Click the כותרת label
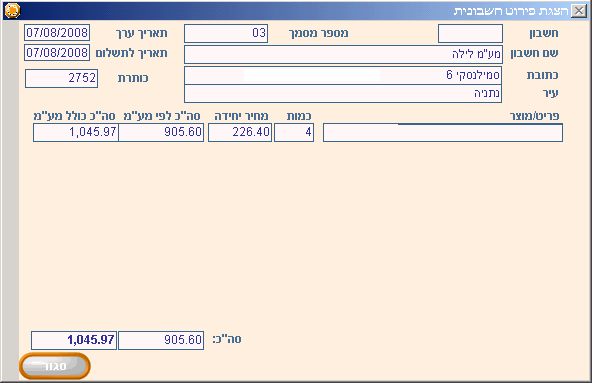 click(x=133, y=78)
